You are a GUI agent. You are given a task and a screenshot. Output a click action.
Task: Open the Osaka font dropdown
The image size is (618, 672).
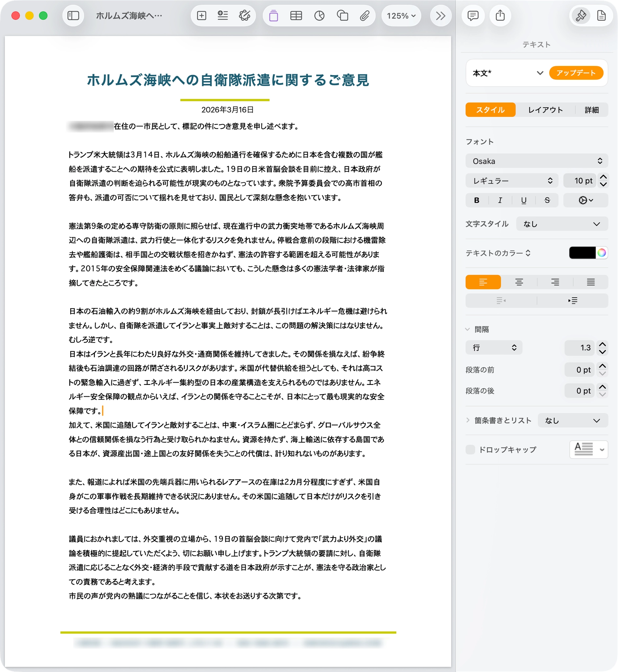click(x=537, y=161)
